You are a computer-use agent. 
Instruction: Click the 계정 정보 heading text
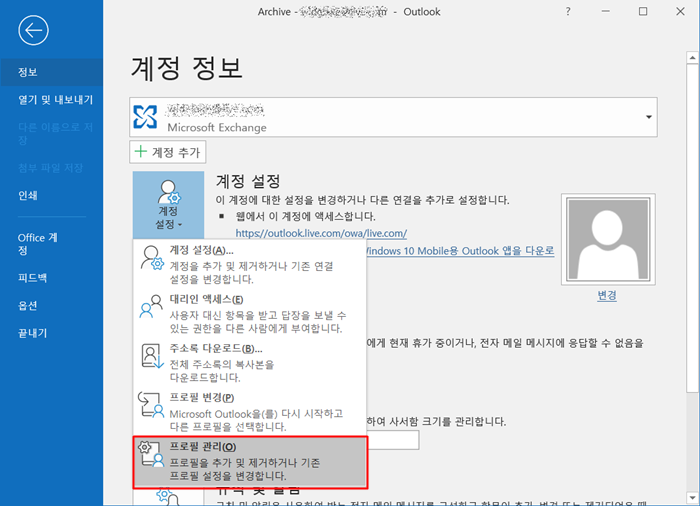pyautogui.click(x=187, y=68)
